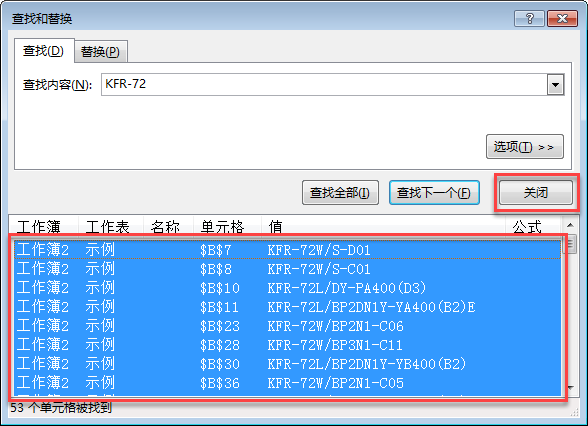Click cell reference $B$30
Screen dimensions: 588x426
coord(219,364)
